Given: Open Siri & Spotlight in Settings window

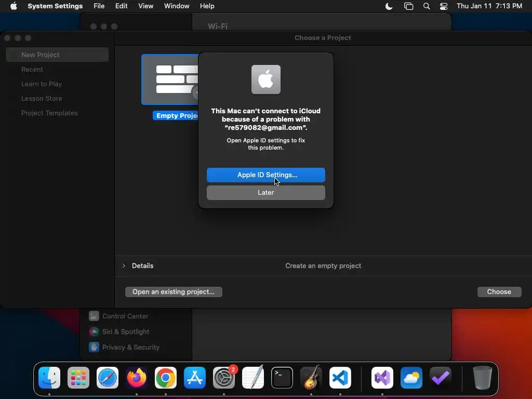Looking at the screenshot, I should click(x=119, y=331).
